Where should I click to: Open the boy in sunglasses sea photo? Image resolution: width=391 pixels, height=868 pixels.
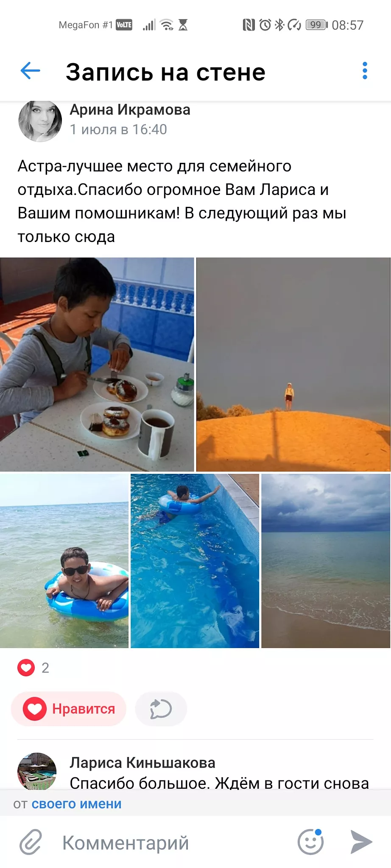pyautogui.click(x=64, y=561)
